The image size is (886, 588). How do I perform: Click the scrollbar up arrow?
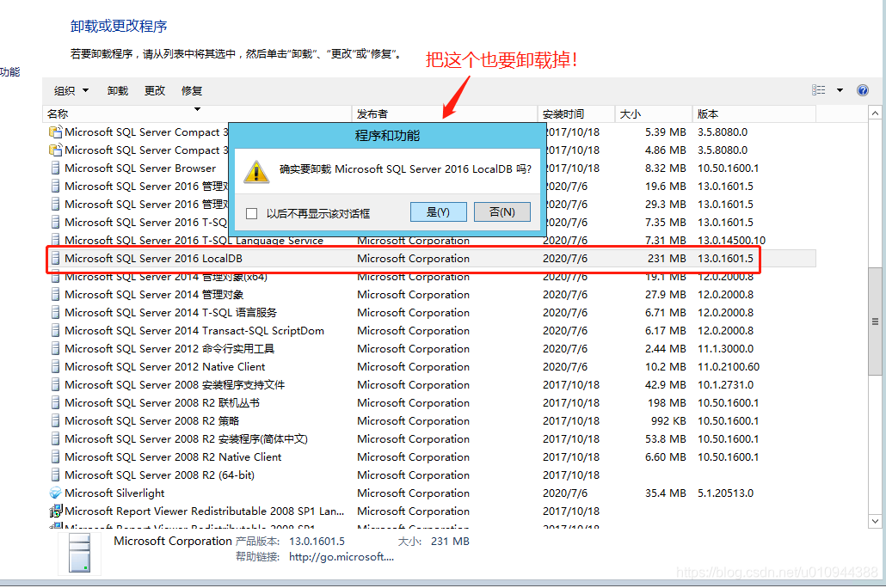click(875, 113)
